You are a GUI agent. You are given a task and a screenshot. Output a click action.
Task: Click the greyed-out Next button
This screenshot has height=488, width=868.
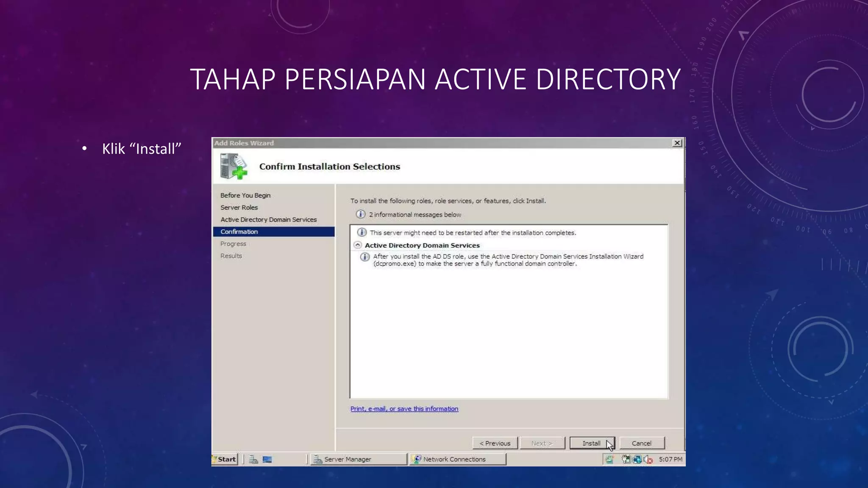(x=542, y=443)
